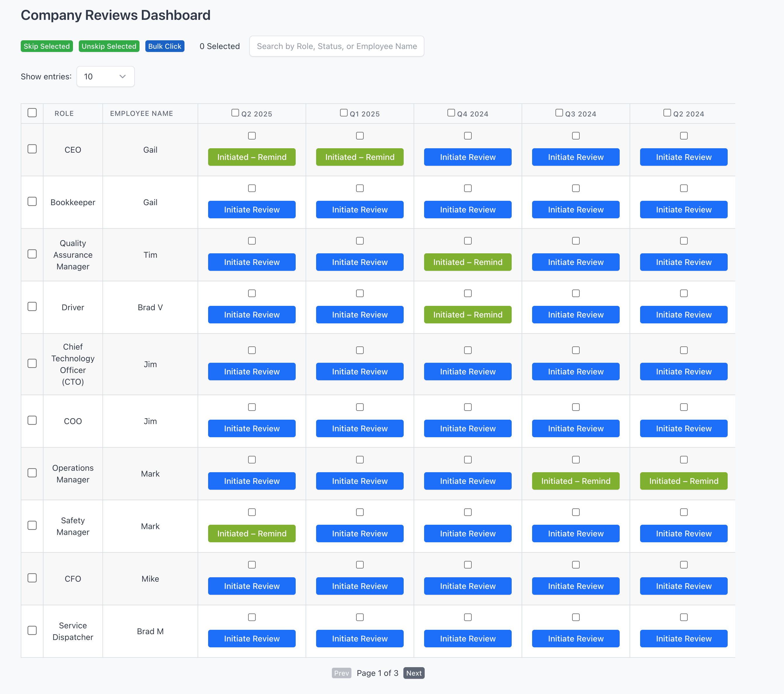The width and height of the screenshot is (784, 694).
Task: Click Initiate Review for CFO Q2 2024
Action: (684, 586)
